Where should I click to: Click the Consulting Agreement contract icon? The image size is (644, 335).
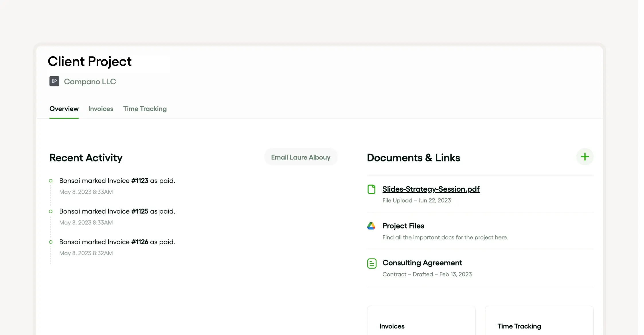(372, 263)
